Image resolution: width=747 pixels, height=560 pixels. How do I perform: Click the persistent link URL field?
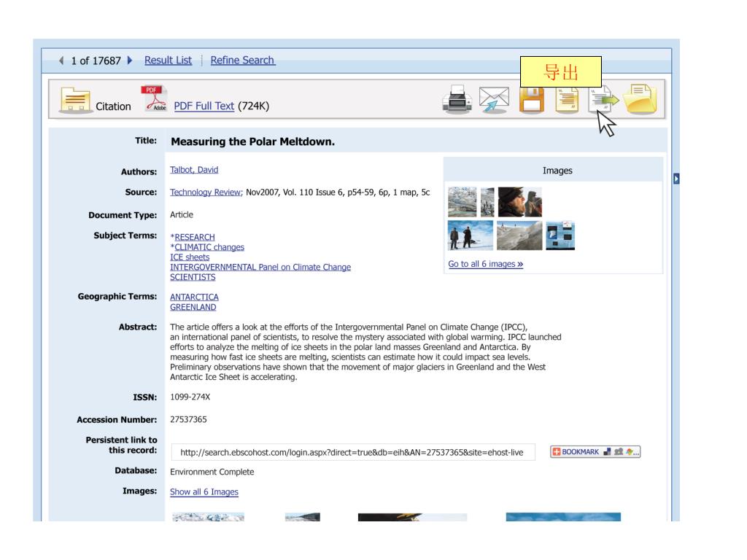[x=353, y=452]
